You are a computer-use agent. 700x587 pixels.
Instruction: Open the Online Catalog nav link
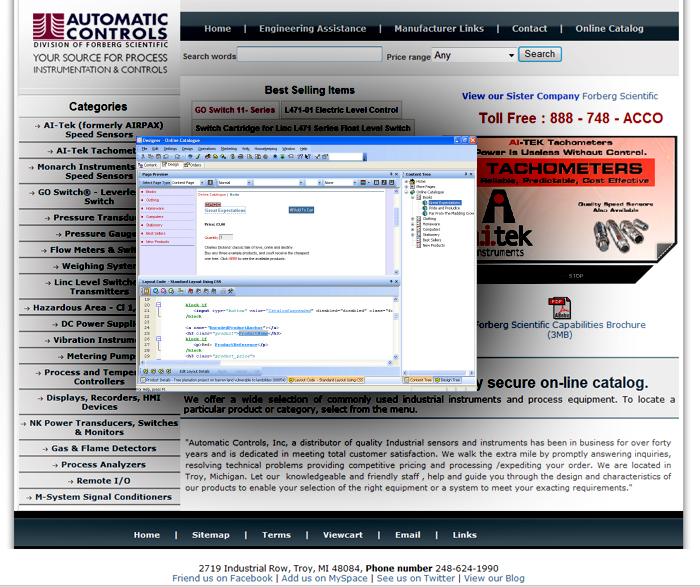(x=609, y=29)
